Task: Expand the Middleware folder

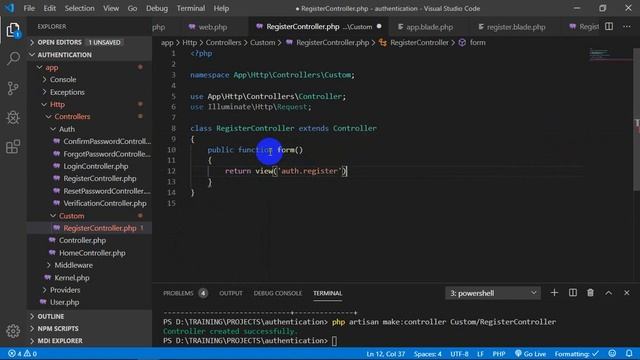Action: coord(89,265)
